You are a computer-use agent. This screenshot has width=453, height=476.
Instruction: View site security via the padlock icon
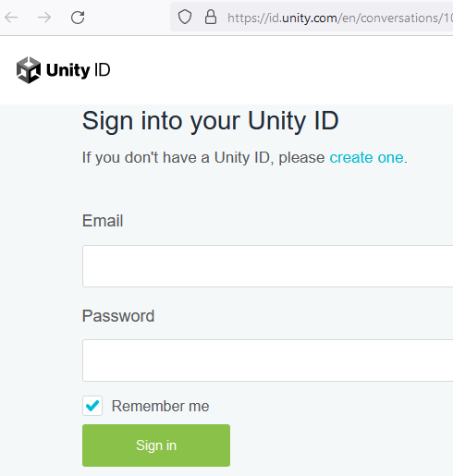[211, 17]
